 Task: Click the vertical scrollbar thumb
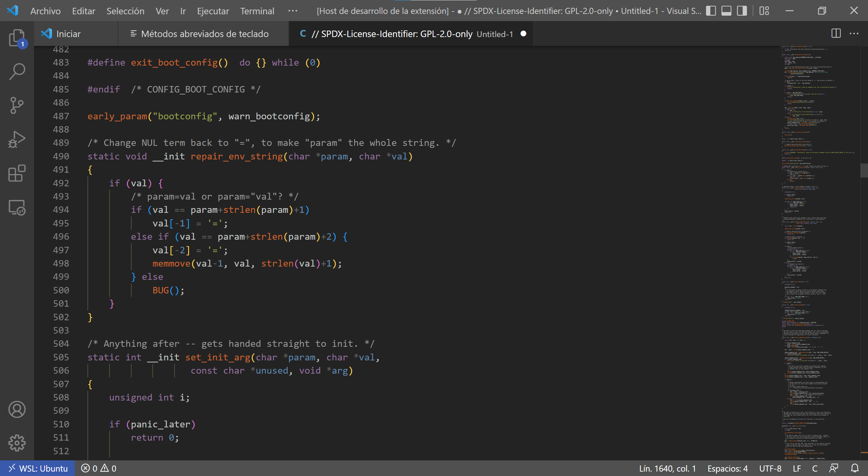tap(864, 170)
